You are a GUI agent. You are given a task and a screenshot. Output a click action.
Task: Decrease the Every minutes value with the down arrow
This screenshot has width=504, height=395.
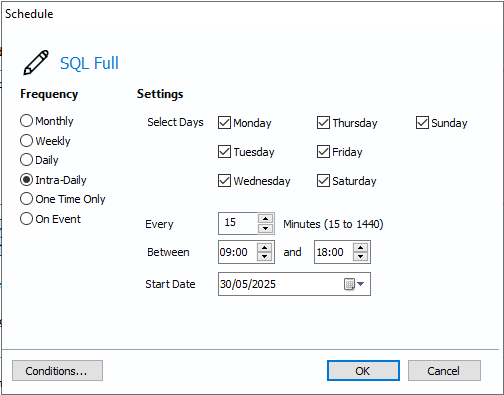265,228
